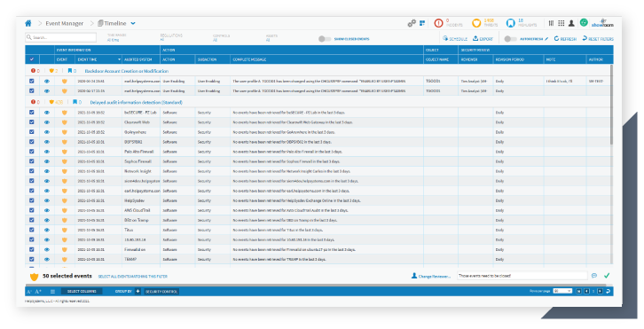Click the Change Reviewer link
644x329 pixels.
pos(431,277)
